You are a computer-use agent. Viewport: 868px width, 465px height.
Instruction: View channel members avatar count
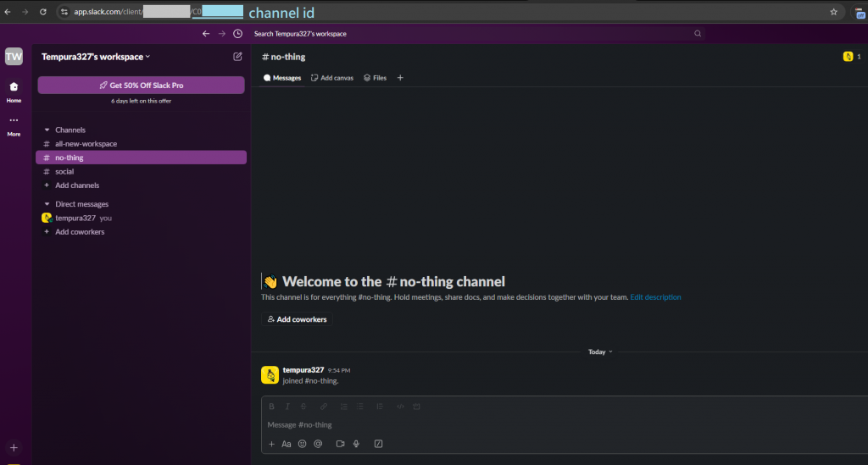852,57
